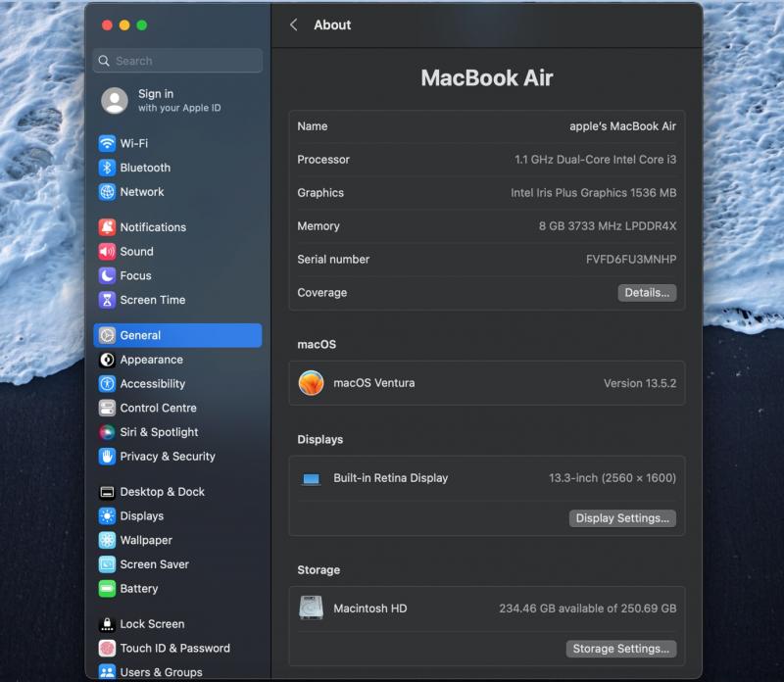Screen dimensions: 784x682
Task: Click the 1.1 GHz Dual-Core Intel Core i3 text
Action: pos(596,160)
